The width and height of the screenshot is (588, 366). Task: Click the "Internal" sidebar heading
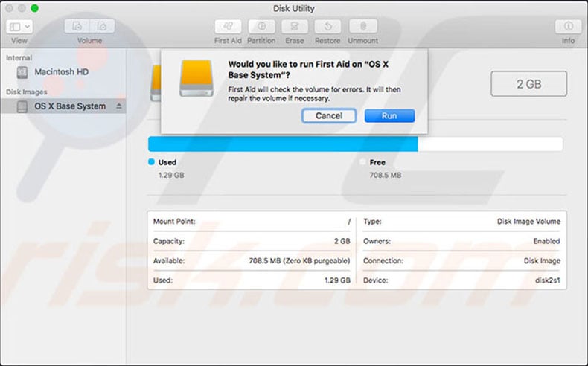19,58
